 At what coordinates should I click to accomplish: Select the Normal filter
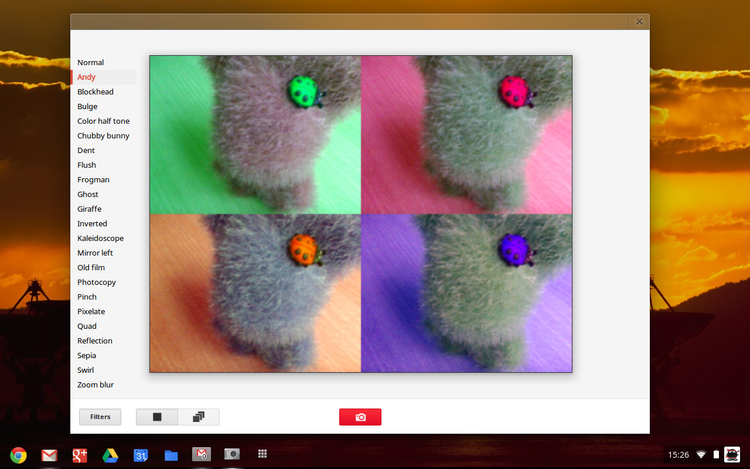pos(91,63)
